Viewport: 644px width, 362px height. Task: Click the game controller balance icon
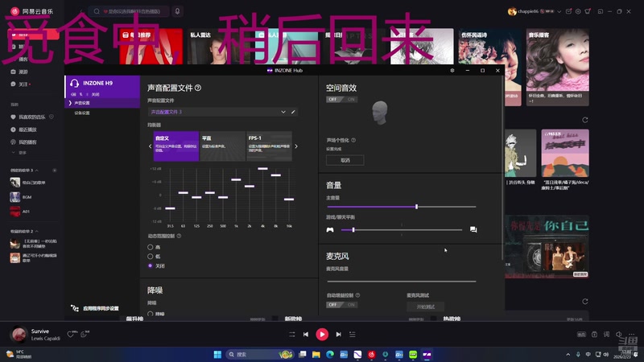(330, 230)
